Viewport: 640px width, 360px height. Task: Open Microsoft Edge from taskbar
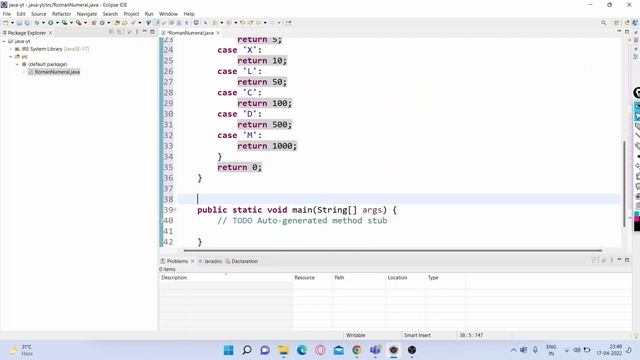pos(302,350)
